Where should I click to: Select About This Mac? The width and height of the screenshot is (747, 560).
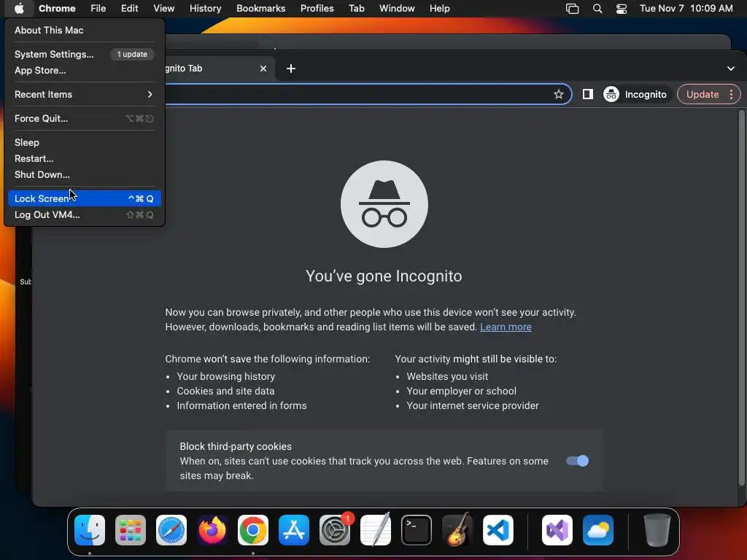tap(85, 30)
